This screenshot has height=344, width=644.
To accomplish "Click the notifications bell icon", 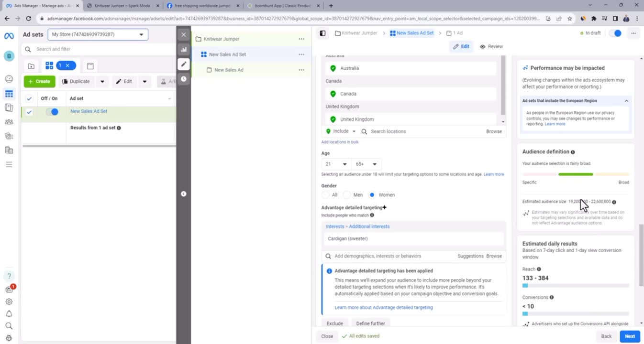I will (x=9, y=314).
